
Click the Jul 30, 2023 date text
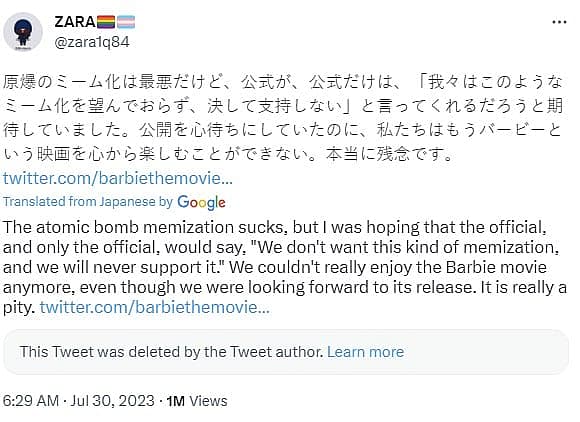[x=112, y=401]
